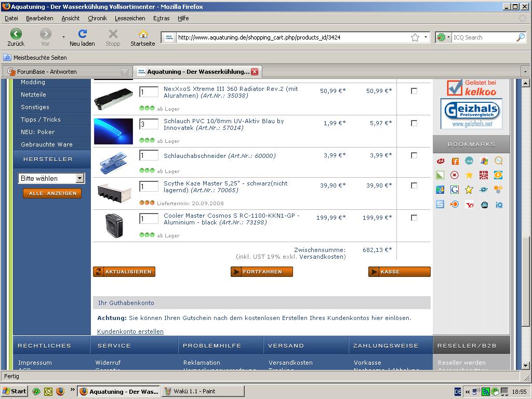
Task: Bookmark this page with star icon
Action: click(415, 37)
